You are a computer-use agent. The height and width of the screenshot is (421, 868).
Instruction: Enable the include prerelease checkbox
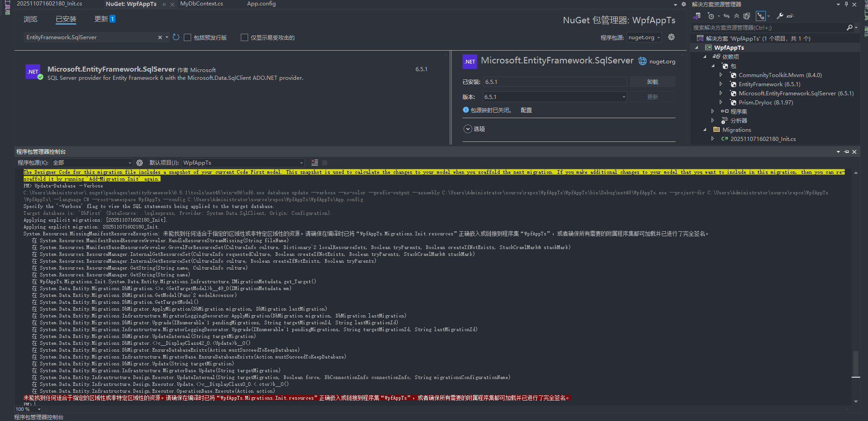[x=187, y=37]
